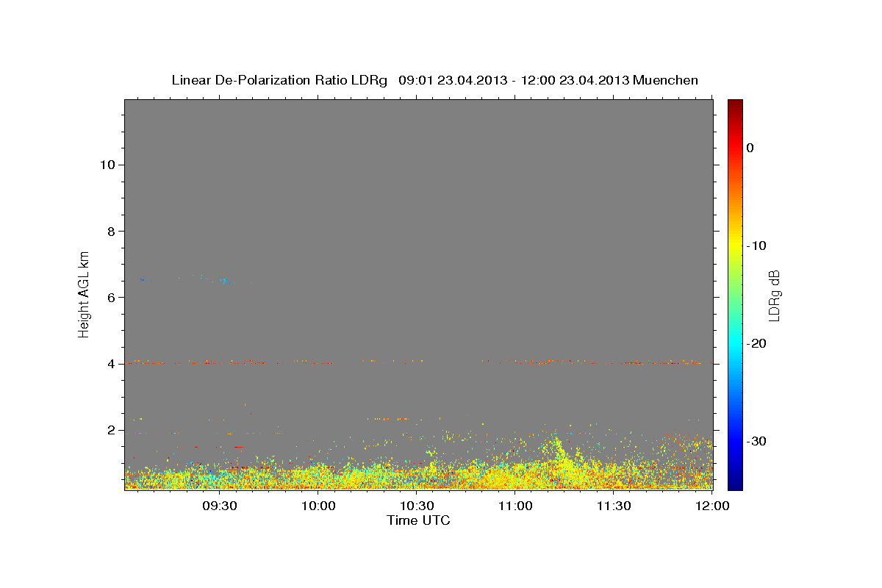The height and width of the screenshot is (588, 882).
Task: Click the dark red top of the colorbar
Action: 735,105
